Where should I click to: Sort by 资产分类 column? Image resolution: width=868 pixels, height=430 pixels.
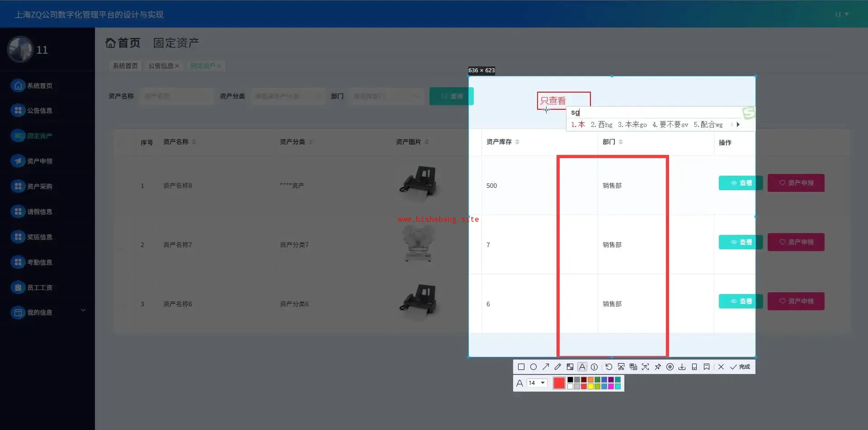click(311, 142)
